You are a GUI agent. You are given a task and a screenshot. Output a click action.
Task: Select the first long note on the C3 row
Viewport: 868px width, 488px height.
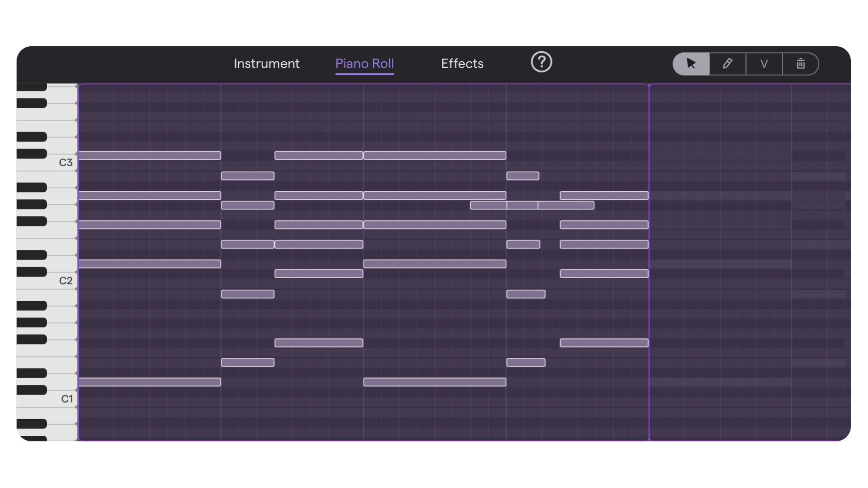click(x=149, y=156)
